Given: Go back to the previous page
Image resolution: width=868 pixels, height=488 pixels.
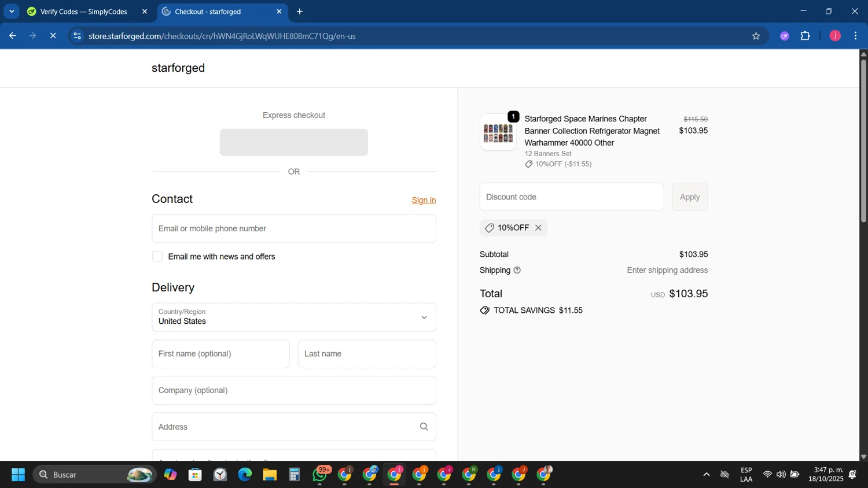Looking at the screenshot, I should 12,36.
